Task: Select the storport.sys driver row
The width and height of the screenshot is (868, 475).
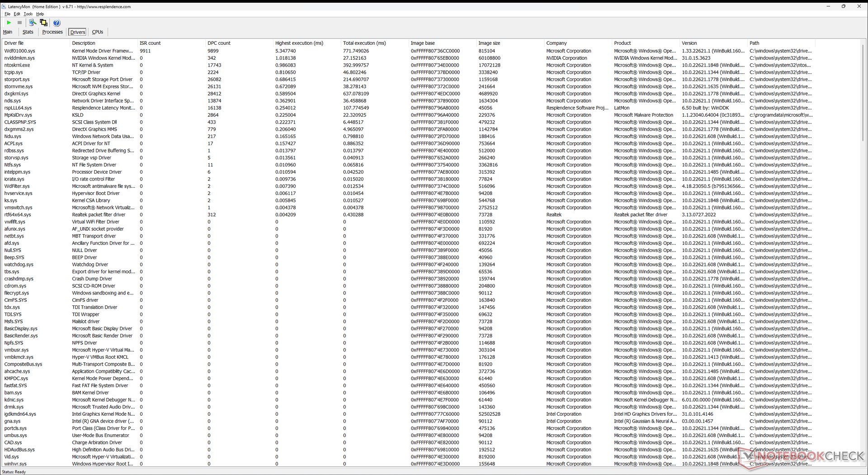Action: tap(409, 80)
